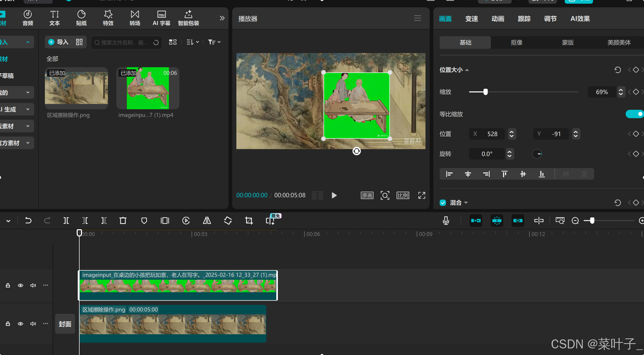
Task: Click the 缩放 scale slider handle
Action: pos(486,92)
